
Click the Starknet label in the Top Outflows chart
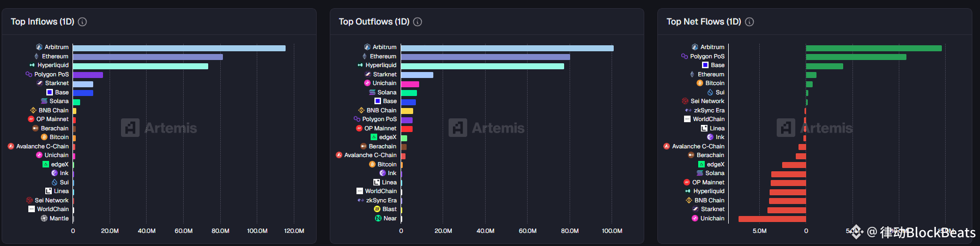[x=385, y=75]
